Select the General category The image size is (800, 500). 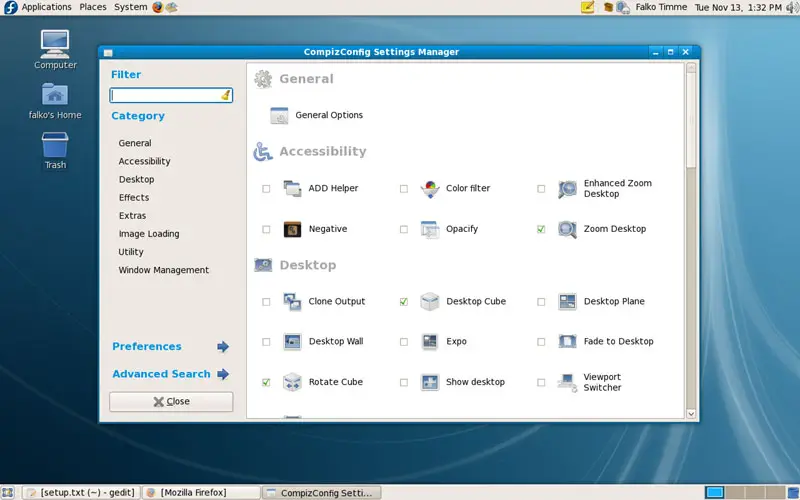[x=135, y=143]
